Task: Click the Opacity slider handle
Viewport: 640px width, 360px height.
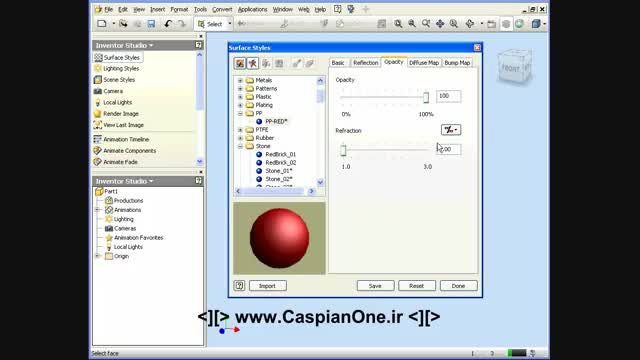Action: [x=426, y=97]
